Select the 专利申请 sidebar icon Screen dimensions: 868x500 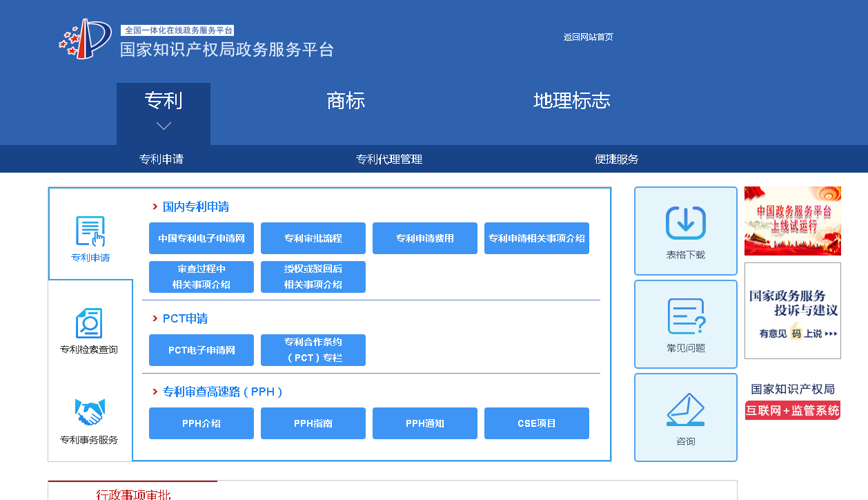pos(90,230)
